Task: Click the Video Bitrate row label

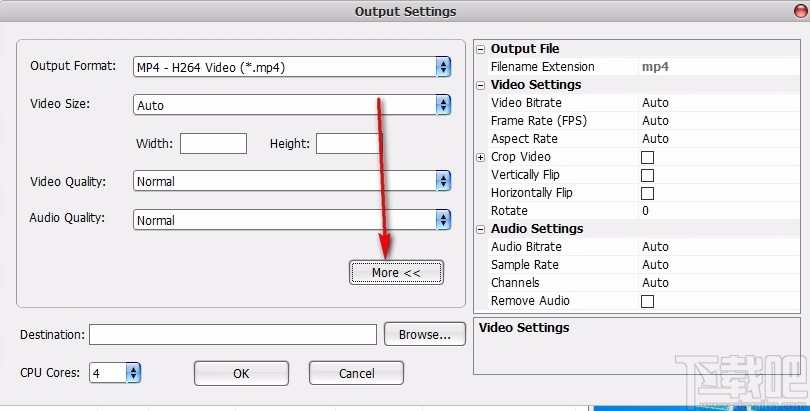Action: coord(526,103)
